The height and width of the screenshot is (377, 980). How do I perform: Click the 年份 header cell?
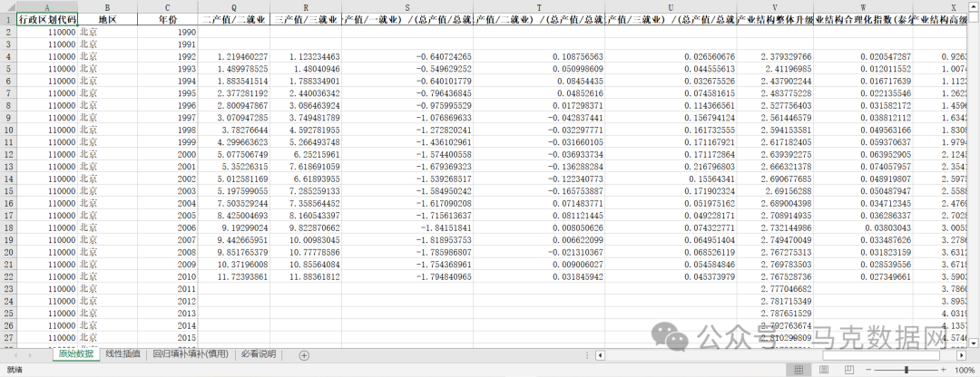coord(168,19)
